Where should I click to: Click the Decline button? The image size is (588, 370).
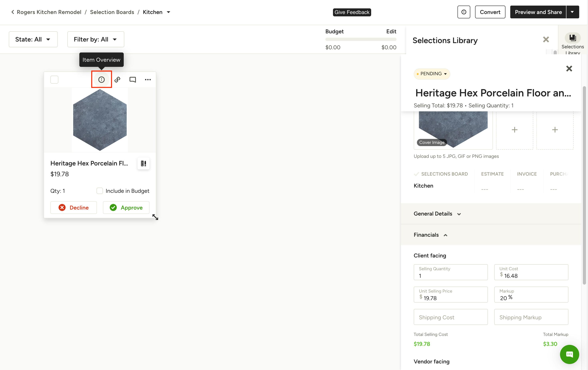click(x=74, y=208)
